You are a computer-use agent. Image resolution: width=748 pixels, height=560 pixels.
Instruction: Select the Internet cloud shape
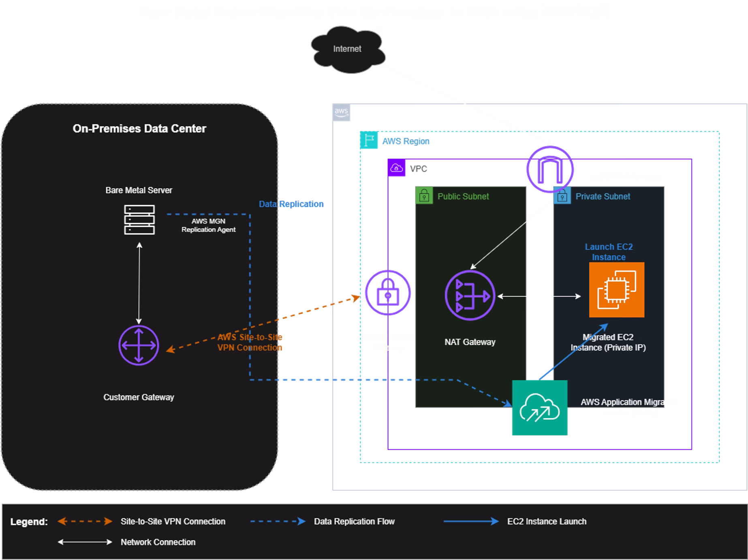(x=348, y=49)
